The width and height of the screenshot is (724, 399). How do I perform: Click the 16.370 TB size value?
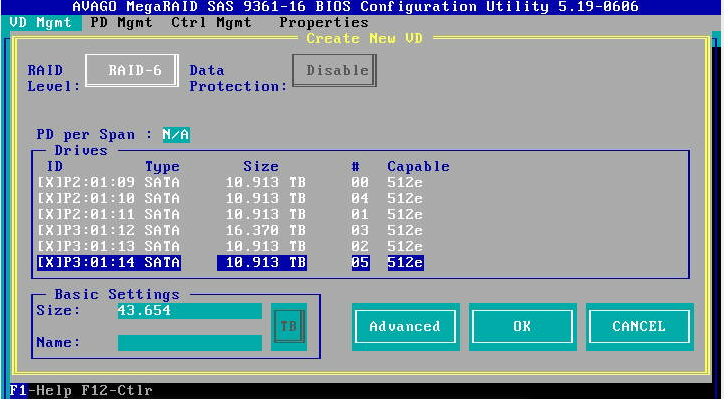[265, 230]
